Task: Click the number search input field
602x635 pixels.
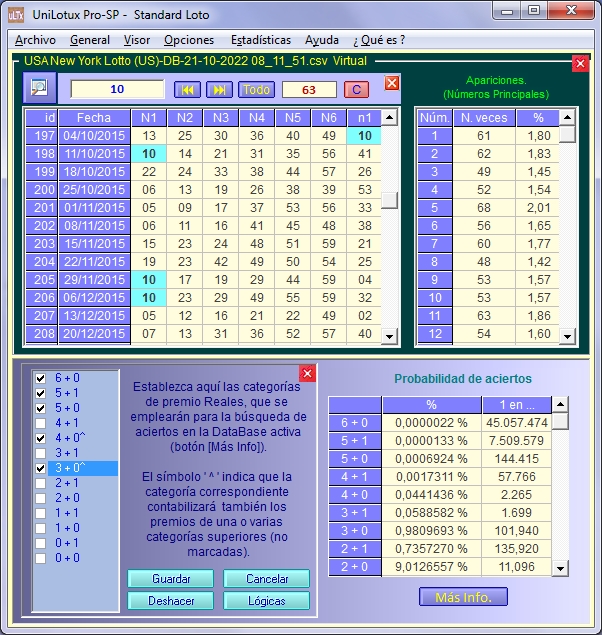Action: tap(117, 90)
